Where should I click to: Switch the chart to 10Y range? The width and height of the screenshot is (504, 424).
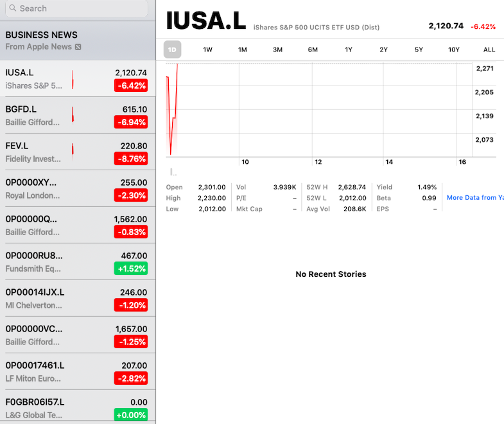454,49
